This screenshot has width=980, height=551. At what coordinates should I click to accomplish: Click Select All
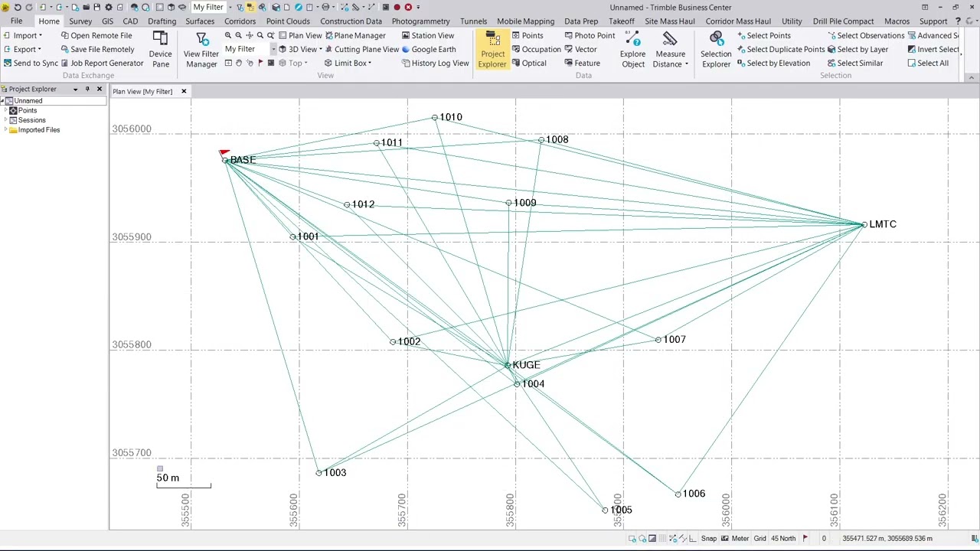pyautogui.click(x=928, y=63)
